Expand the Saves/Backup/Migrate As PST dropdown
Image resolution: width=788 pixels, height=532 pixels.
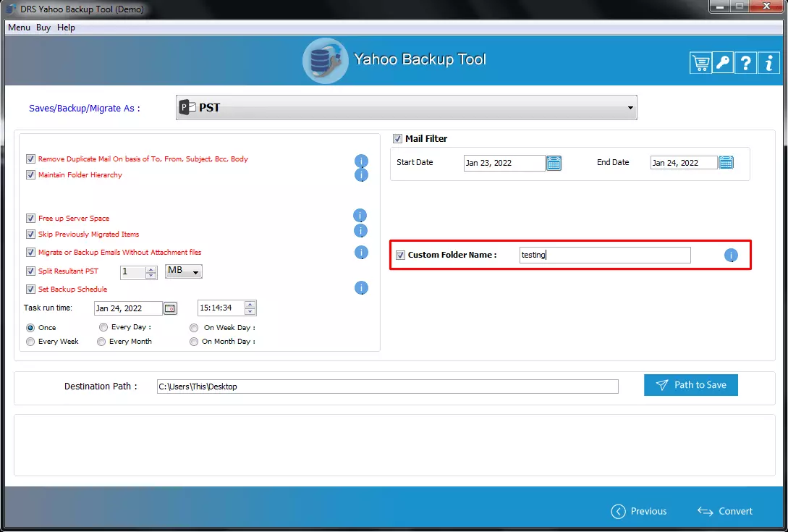(407, 108)
